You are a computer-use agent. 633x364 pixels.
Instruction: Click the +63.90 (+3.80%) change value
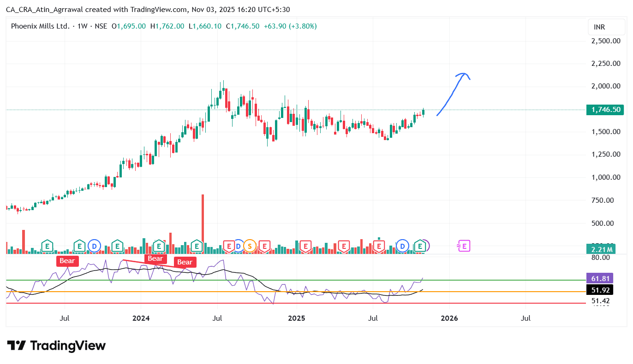tap(290, 26)
